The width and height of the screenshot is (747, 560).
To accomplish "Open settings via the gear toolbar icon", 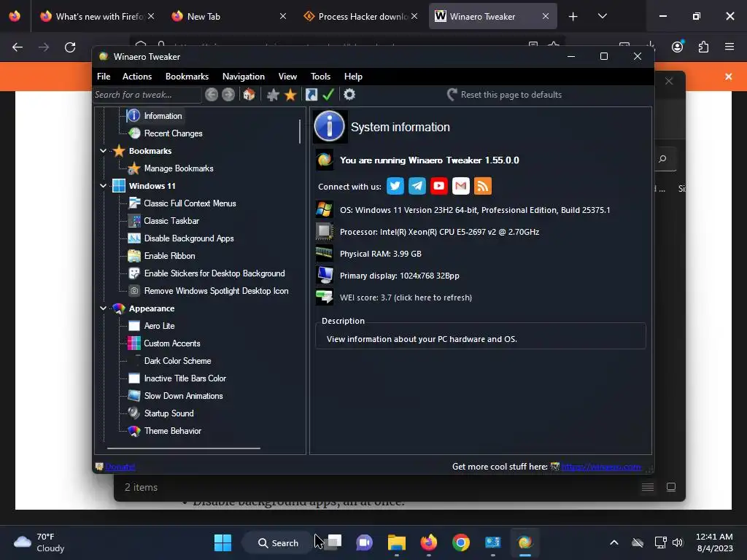I will (349, 95).
